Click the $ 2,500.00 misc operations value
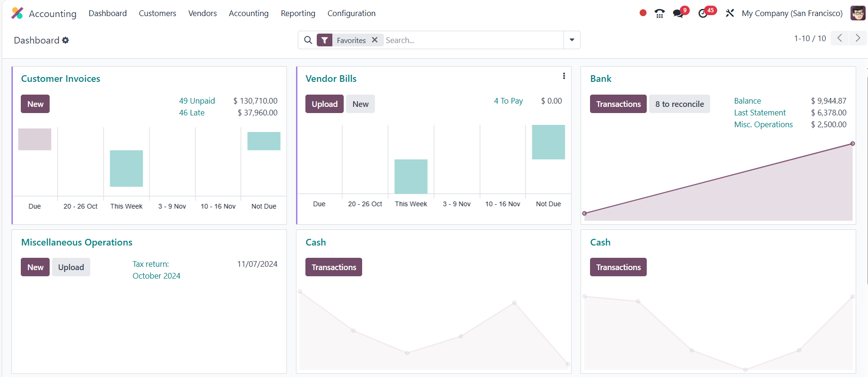The width and height of the screenshot is (868, 377). click(829, 124)
